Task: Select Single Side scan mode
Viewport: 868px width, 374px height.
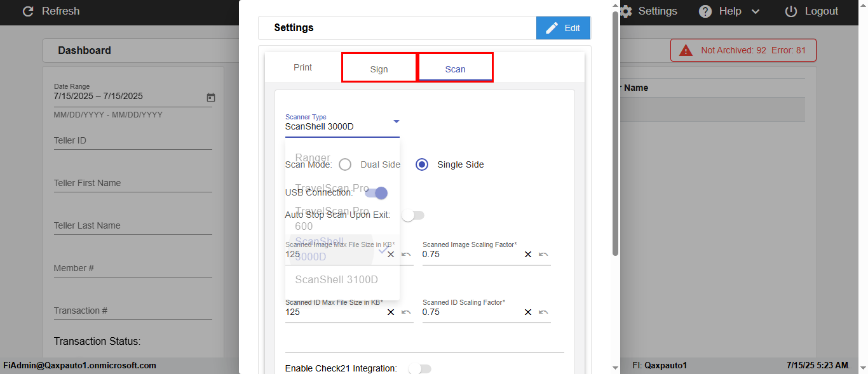Action: pos(422,164)
